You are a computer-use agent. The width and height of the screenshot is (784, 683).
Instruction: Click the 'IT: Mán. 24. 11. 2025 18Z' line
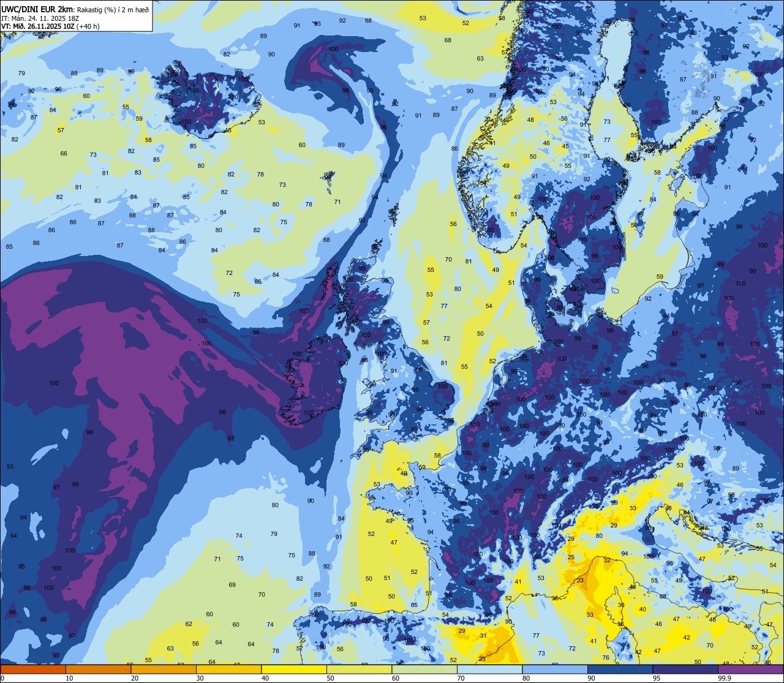point(40,18)
